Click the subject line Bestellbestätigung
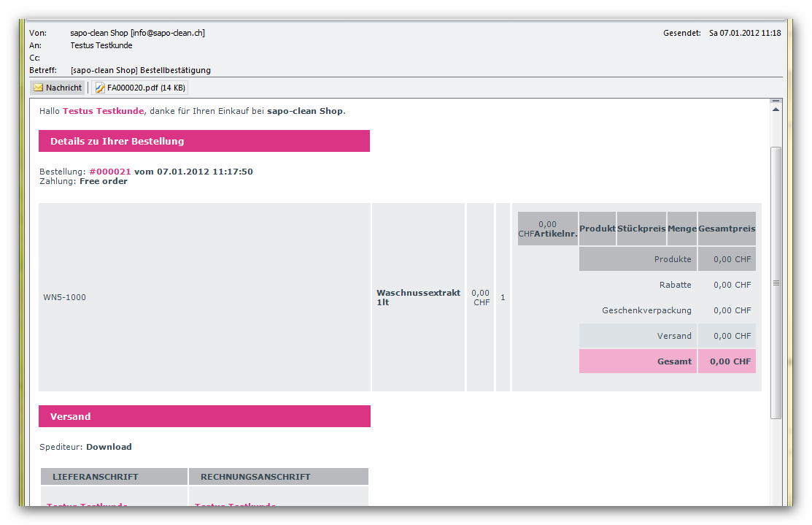The height and width of the screenshot is (525, 812). coord(140,70)
